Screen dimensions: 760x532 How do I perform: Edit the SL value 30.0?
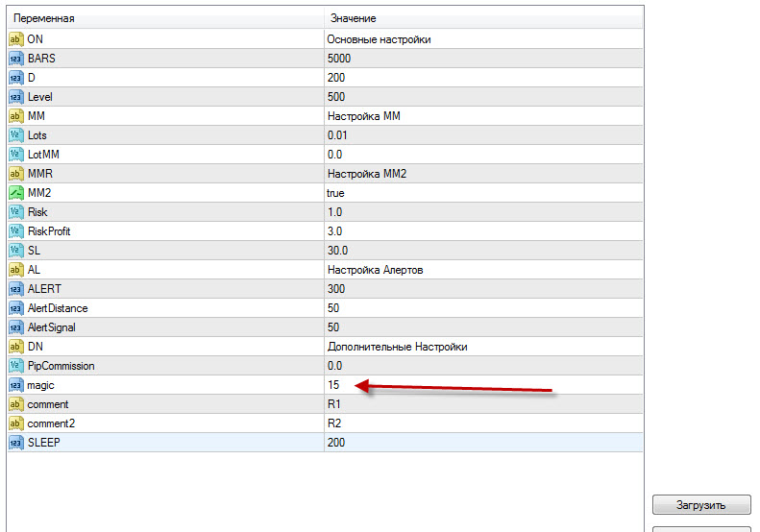click(336, 251)
